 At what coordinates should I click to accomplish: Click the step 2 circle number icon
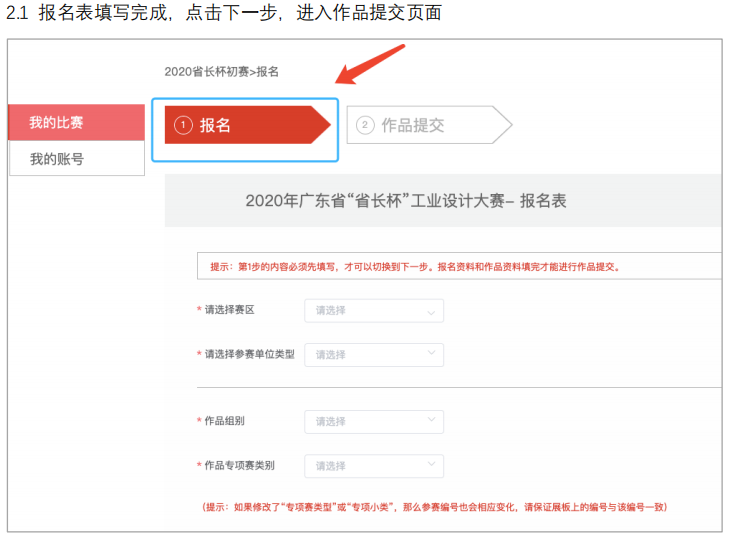365,125
